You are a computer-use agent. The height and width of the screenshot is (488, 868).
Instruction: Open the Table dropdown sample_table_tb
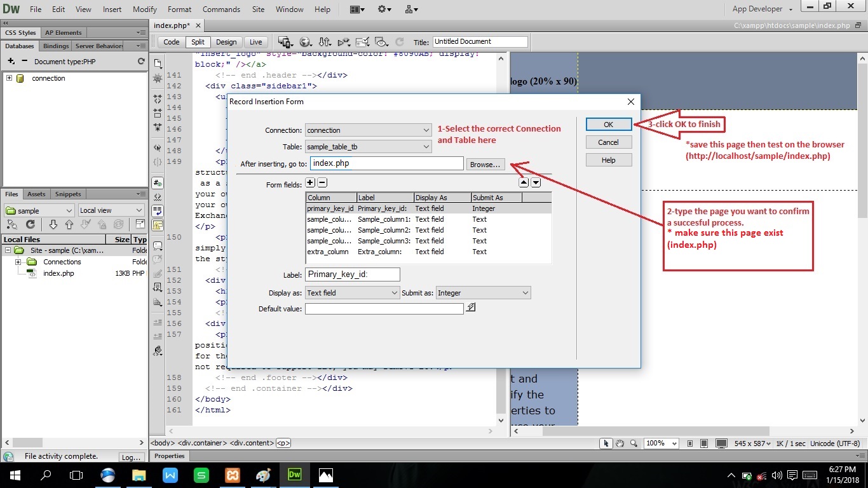point(368,147)
